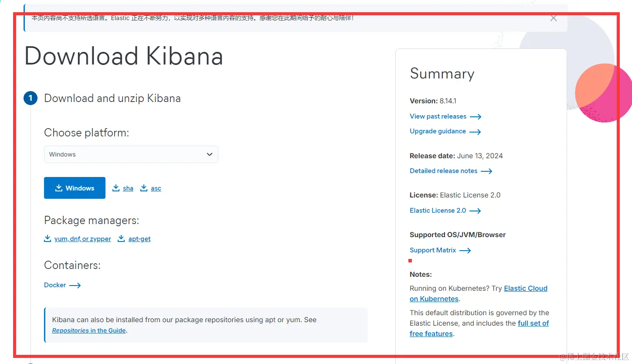Click the Download and unzip Kibana heading
The image size is (632, 364).
(112, 98)
